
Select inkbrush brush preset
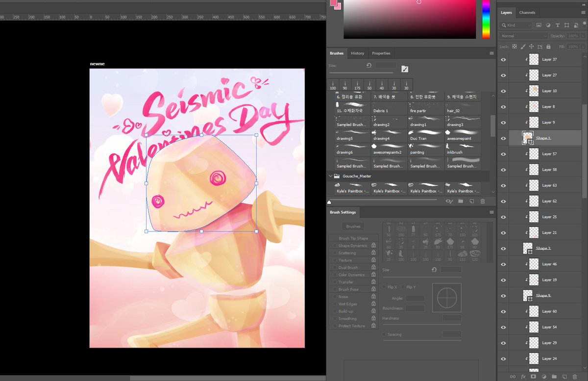coord(463,149)
